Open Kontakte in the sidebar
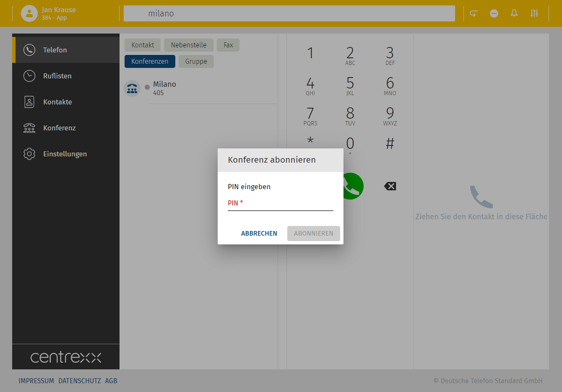 coord(57,102)
